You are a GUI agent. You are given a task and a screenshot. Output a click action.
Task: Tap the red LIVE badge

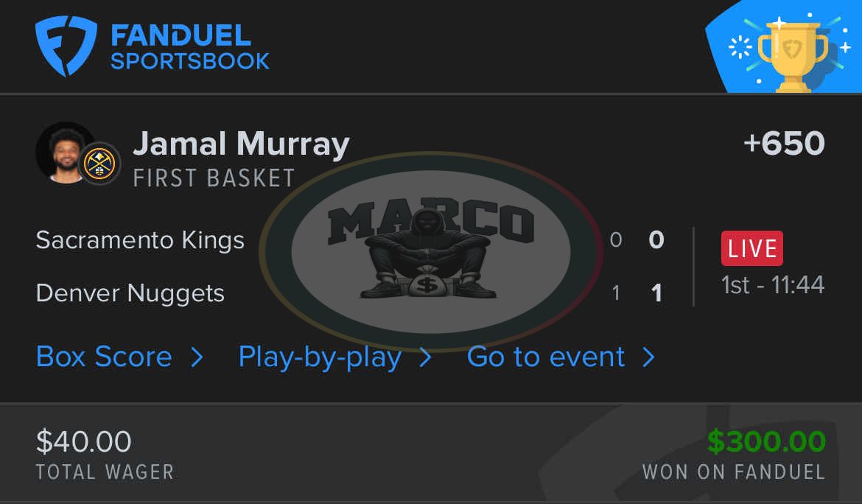[751, 248]
